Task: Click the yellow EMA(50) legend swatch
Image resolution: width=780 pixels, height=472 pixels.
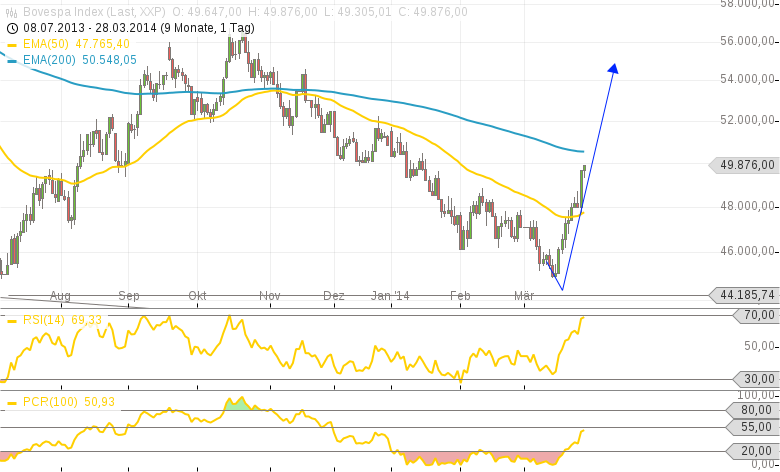Action: tap(12, 45)
